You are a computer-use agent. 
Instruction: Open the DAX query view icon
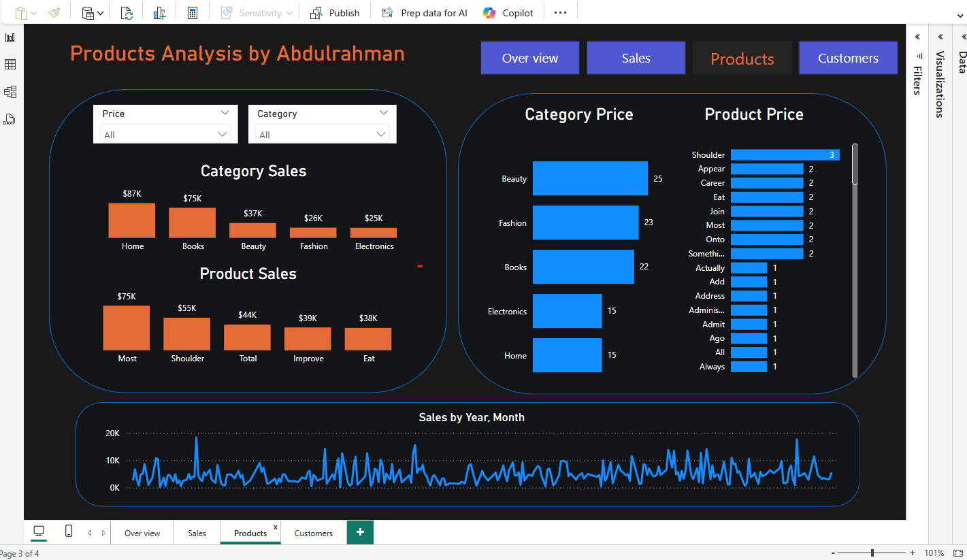click(x=9, y=120)
